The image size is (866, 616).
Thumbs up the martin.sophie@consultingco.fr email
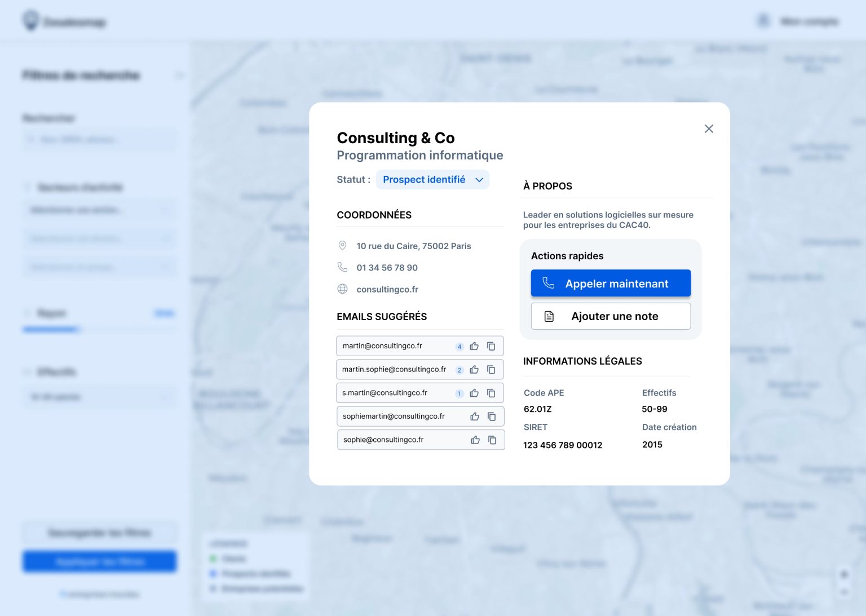[474, 370]
